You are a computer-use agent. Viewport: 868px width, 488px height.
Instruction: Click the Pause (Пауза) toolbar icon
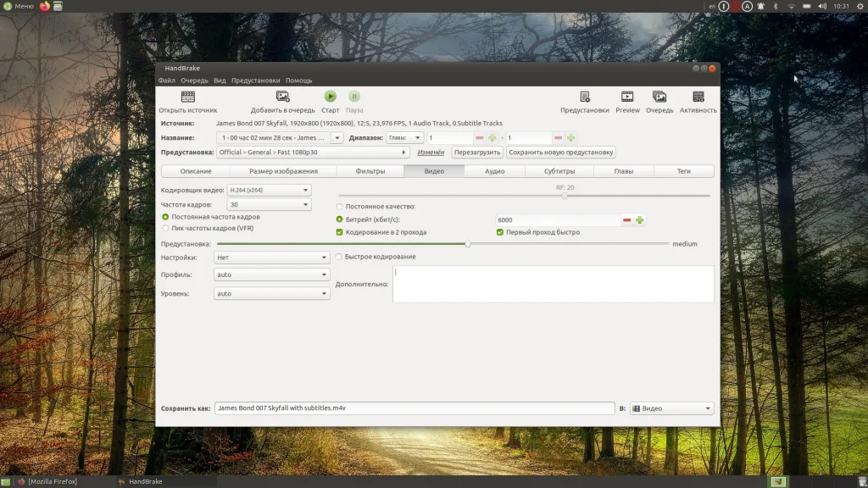354,97
